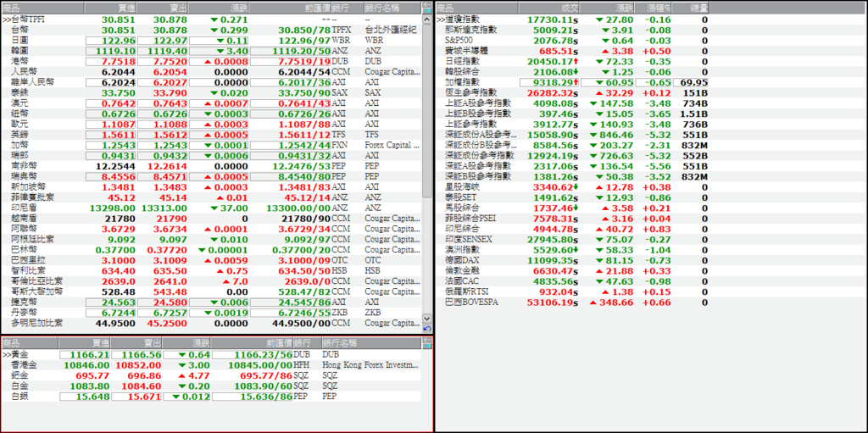Click the gray left arrow in metals panel header
This screenshot has width=868, height=433.
tap(427, 340)
